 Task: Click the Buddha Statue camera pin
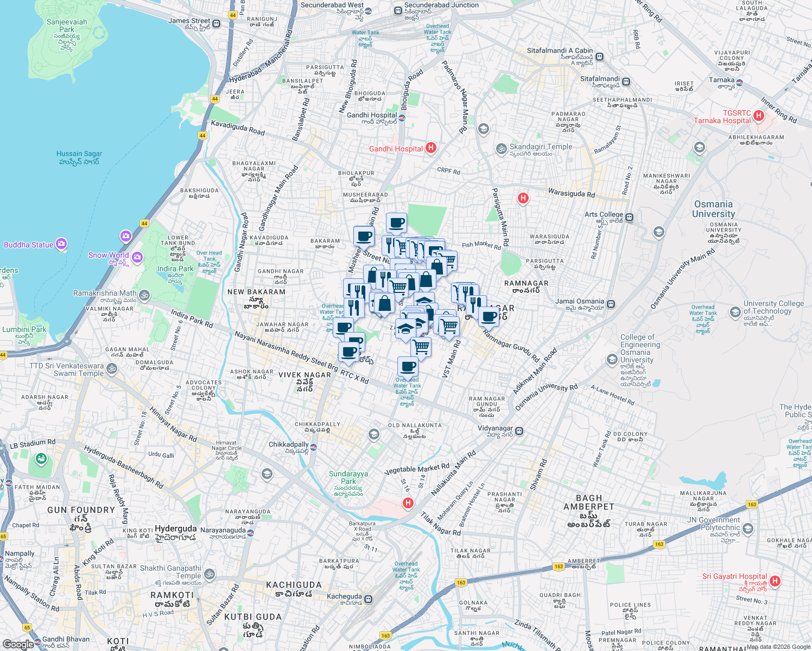61,244
